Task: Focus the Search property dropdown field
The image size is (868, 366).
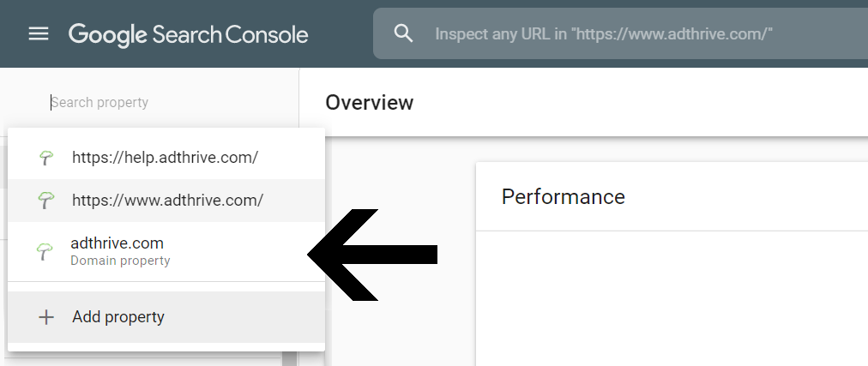Action: [x=149, y=102]
